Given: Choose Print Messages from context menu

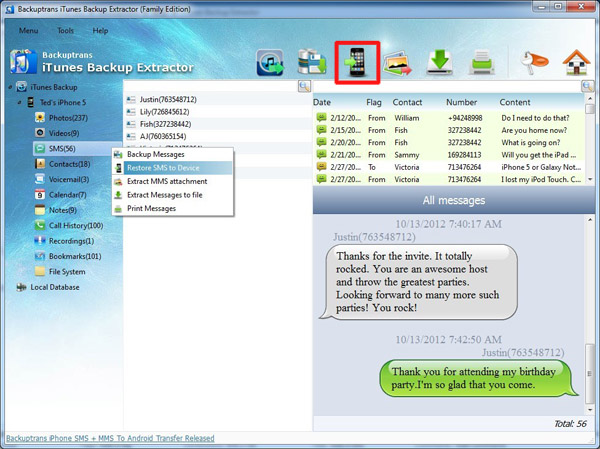Looking at the screenshot, I should (x=173, y=208).
